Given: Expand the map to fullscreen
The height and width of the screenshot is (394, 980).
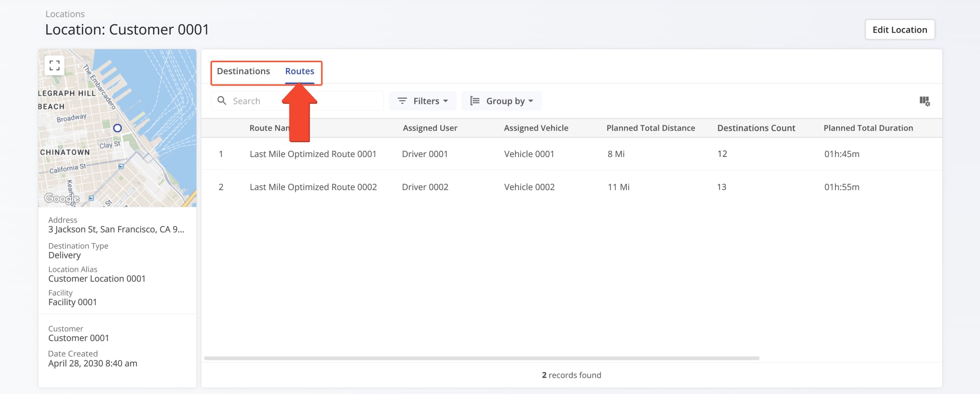Looking at the screenshot, I should coord(55,65).
